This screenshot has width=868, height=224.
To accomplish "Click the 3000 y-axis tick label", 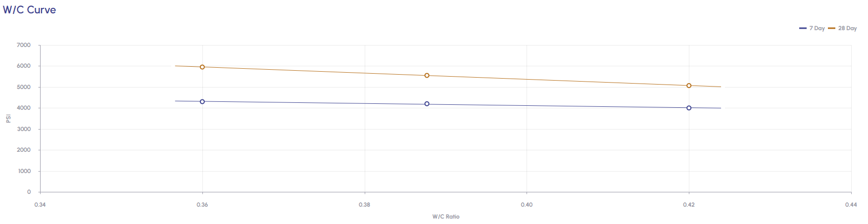I will 24,129.
